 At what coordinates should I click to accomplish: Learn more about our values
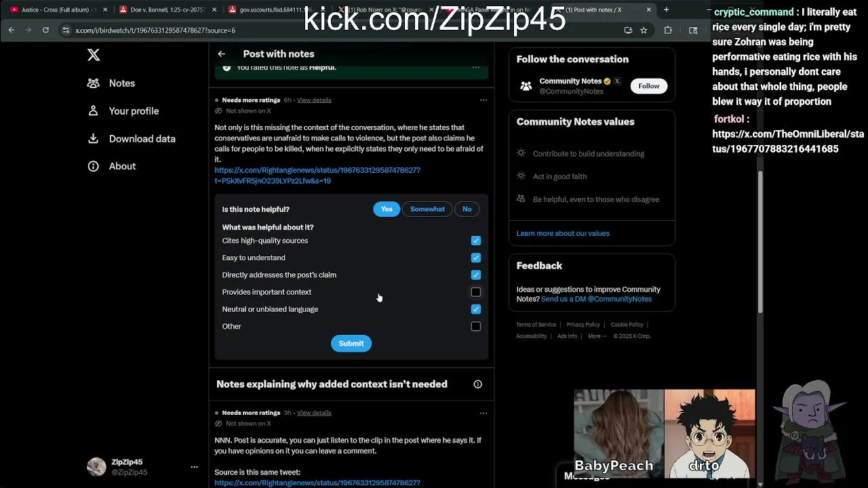pos(563,233)
